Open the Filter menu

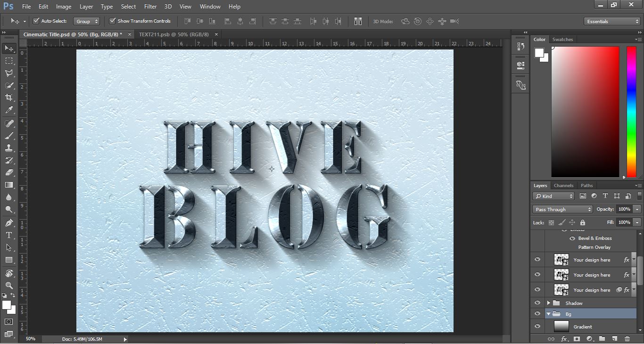(150, 7)
